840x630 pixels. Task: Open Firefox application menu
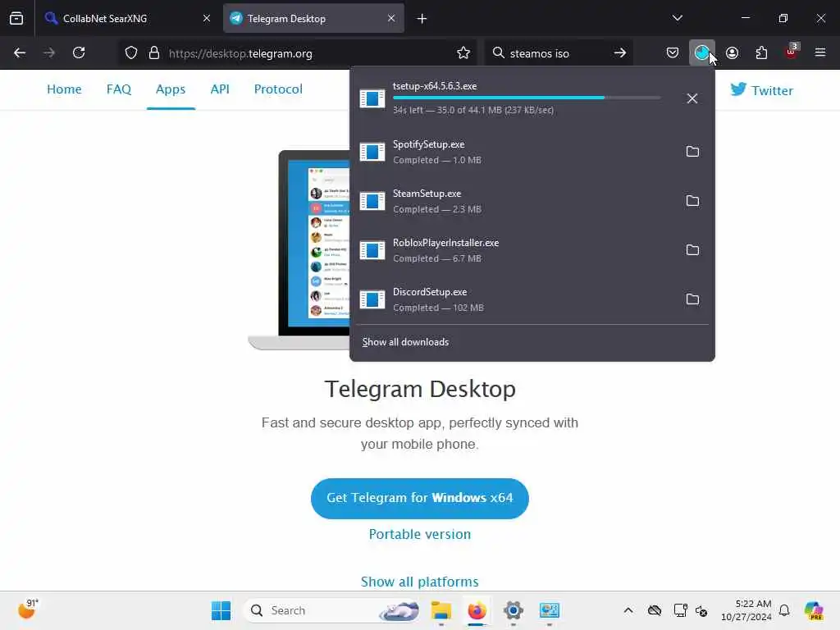820,53
